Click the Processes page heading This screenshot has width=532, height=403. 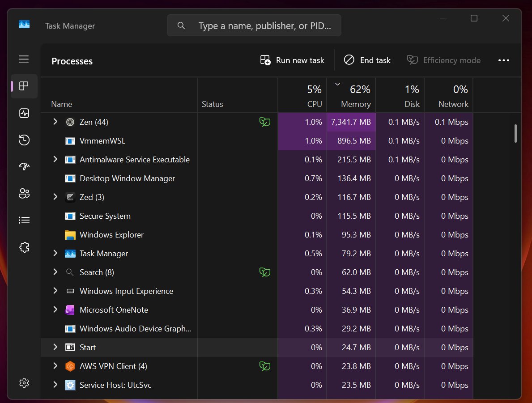click(x=72, y=61)
